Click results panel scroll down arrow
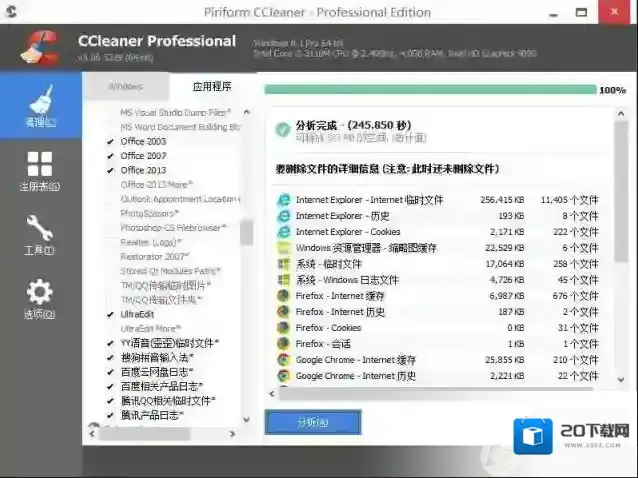 pos(621,380)
